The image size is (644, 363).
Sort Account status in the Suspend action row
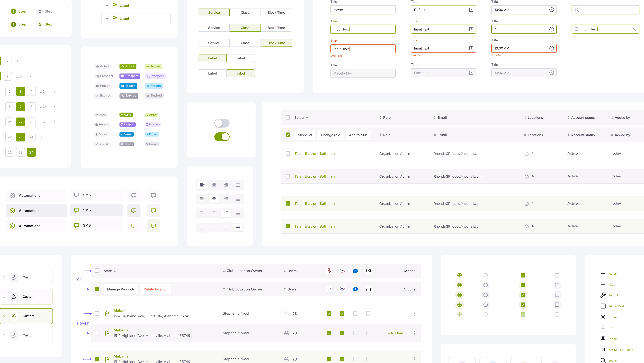568,135
